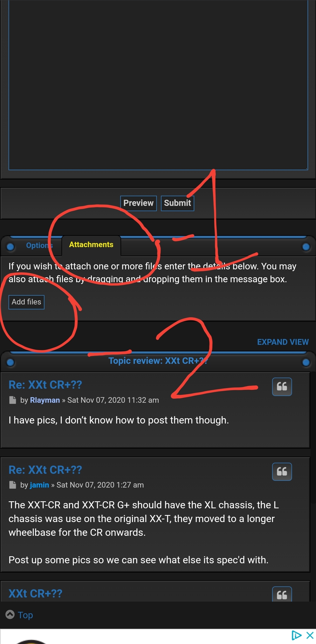Open the first Re: XXt CR+?? post title
This screenshot has height=644, width=316.
(x=45, y=385)
